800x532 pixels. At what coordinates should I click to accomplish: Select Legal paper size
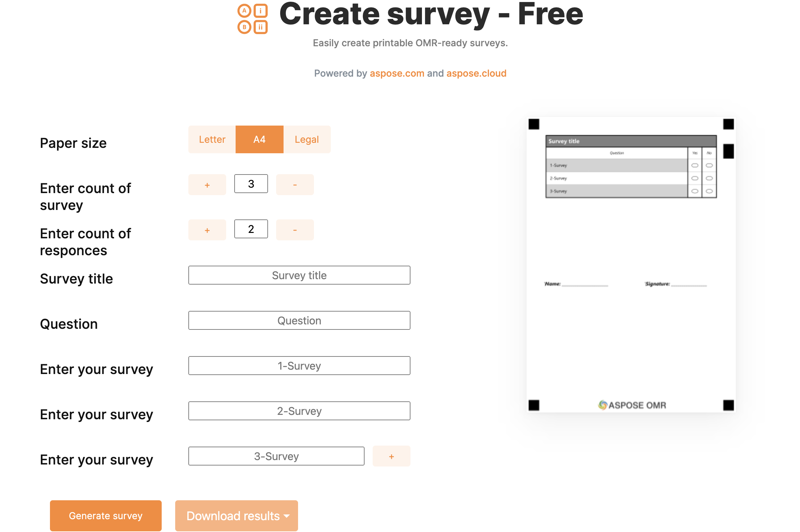306,139
